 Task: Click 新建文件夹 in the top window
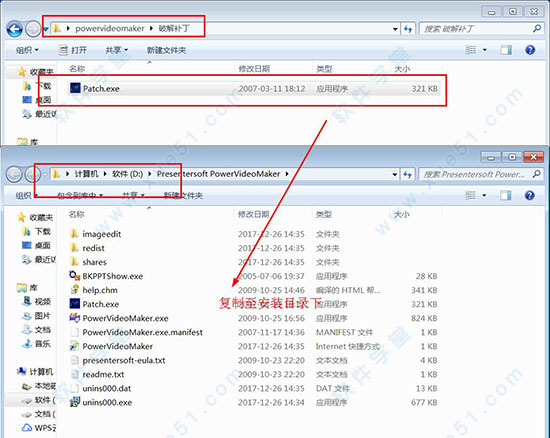tap(166, 50)
